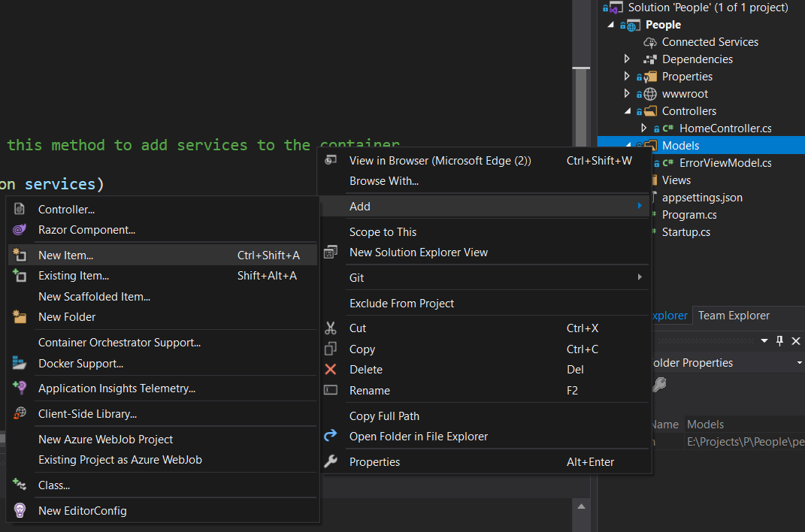Click the New Solution Explorer View icon
Viewport: 805px width, 532px height.
[x=331, y=252]
